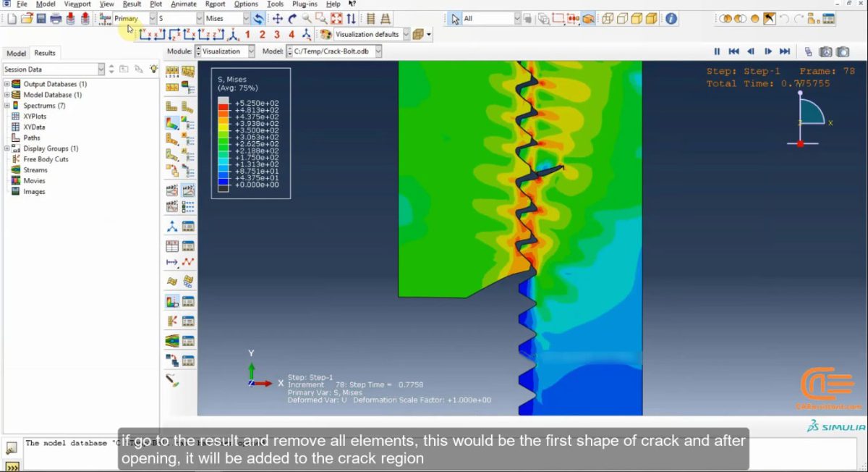Click the Print viewport icon
The image size is (868, 472).
[x=56, y=18]
